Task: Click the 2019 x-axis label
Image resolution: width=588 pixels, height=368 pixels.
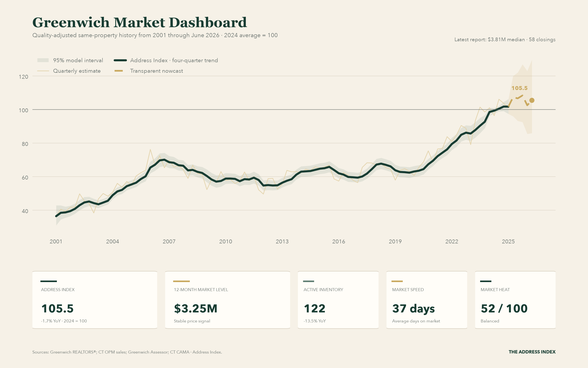Action: point(395,241)
